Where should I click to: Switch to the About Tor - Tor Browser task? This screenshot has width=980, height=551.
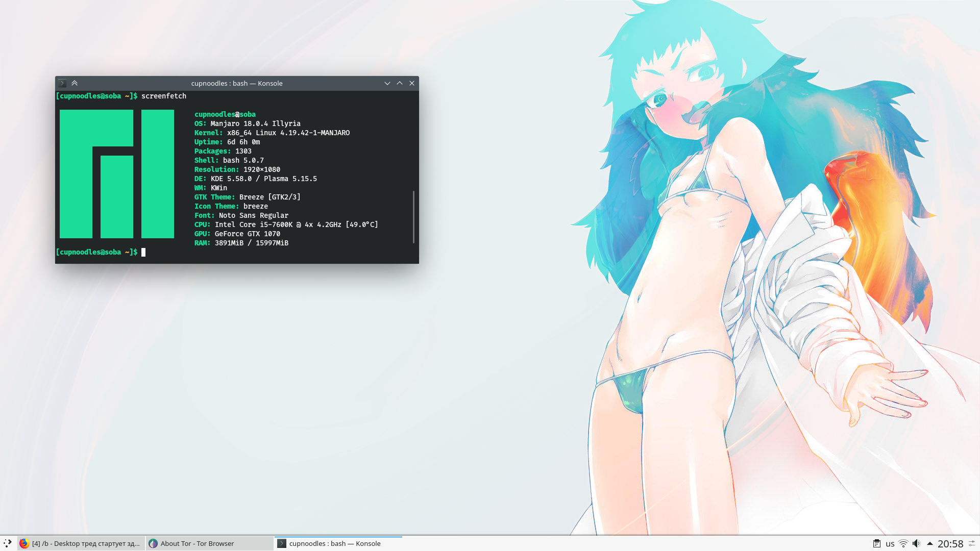click(210, 543)
